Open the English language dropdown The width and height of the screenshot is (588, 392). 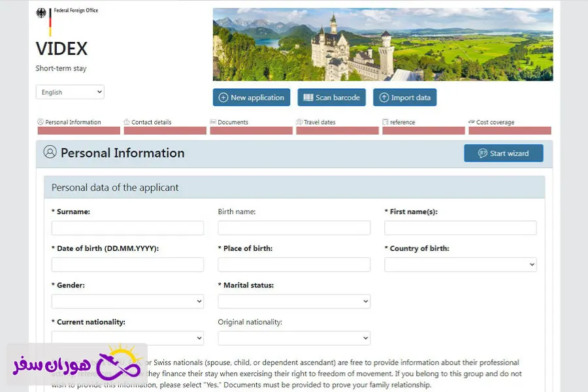coord(70,92)
